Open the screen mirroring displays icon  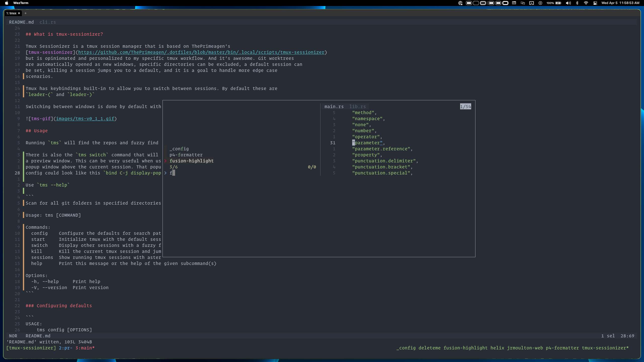point(523,3)
